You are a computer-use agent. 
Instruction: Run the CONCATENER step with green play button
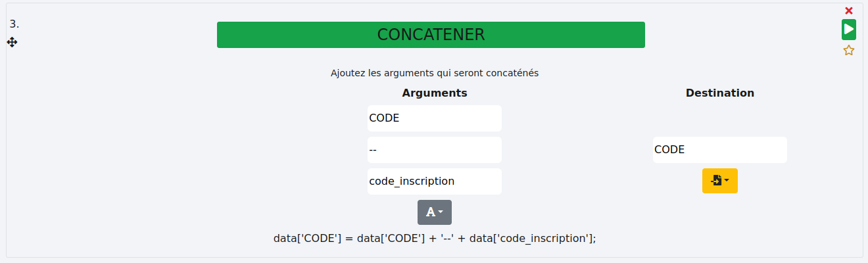(x=849, y=30)
